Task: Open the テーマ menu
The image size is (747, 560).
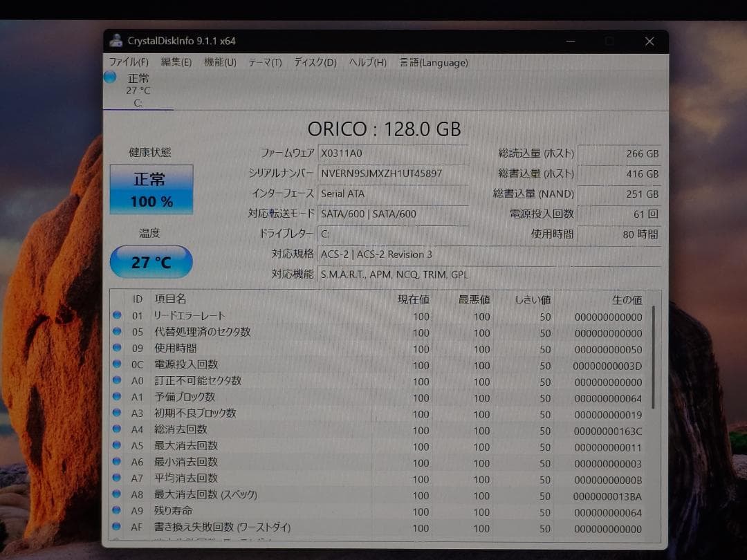Action: (264, 62)
